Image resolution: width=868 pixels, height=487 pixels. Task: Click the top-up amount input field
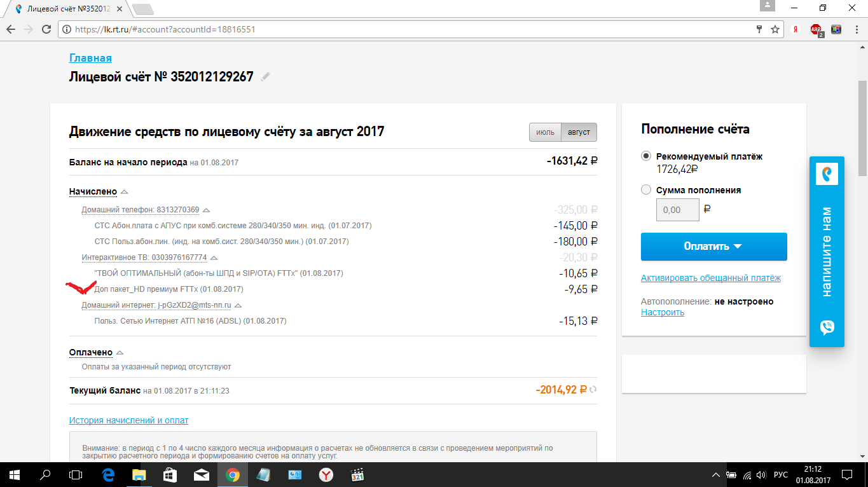[677, 210]
